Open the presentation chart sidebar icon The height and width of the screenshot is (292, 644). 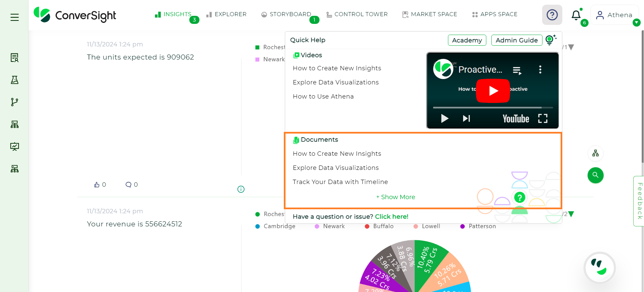tap(14, 146)
